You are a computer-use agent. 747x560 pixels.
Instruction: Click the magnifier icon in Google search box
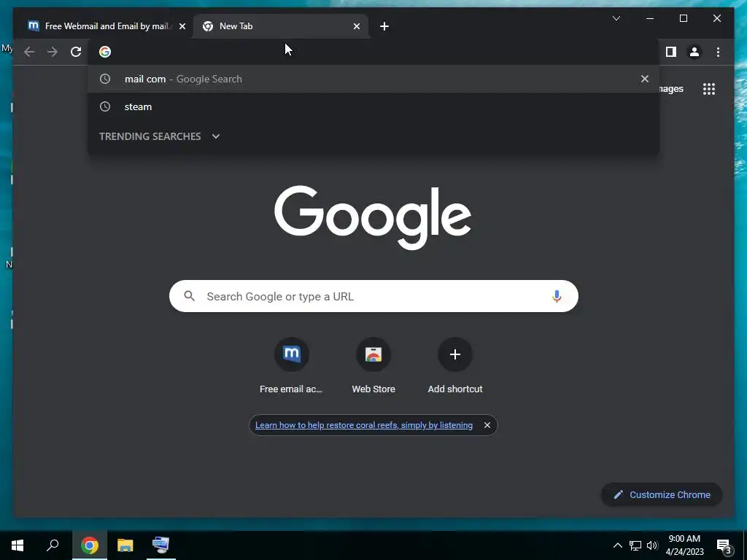tap(189, 296)
